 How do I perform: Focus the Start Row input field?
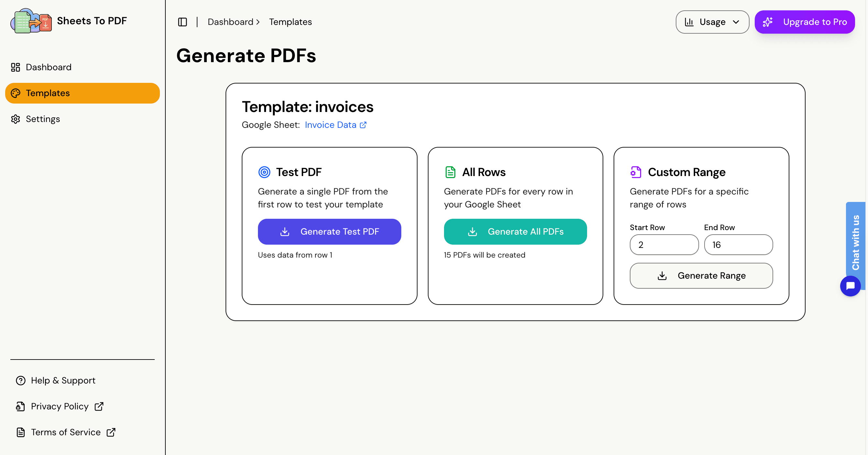[664, 245]
